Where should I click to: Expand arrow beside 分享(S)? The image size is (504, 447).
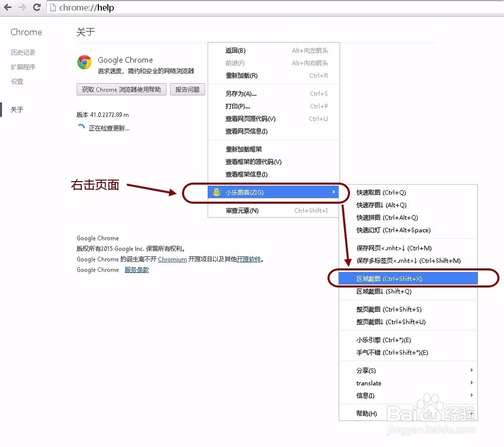pyautogui.click(x=472, y=370)
